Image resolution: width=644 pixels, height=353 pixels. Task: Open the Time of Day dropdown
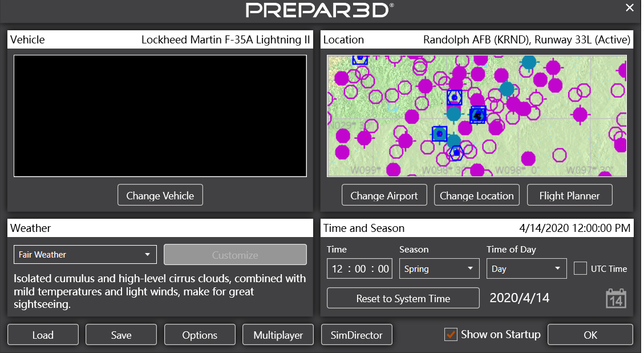tap(526, 268)
